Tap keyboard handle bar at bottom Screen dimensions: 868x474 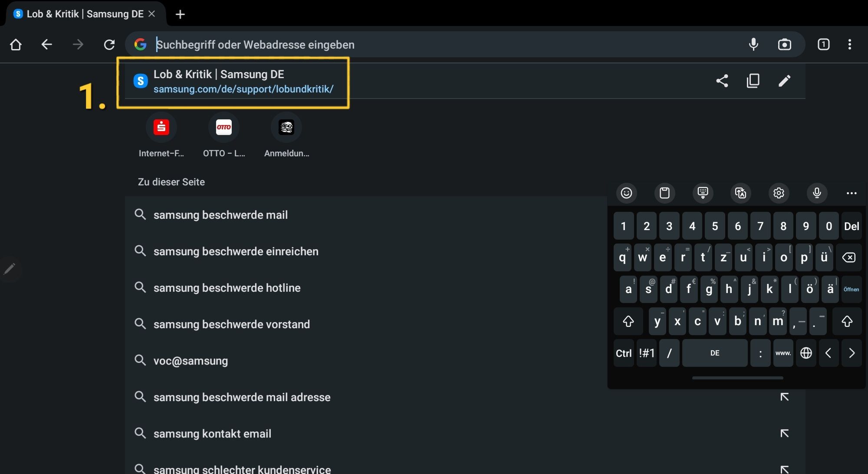pos(737,378)
